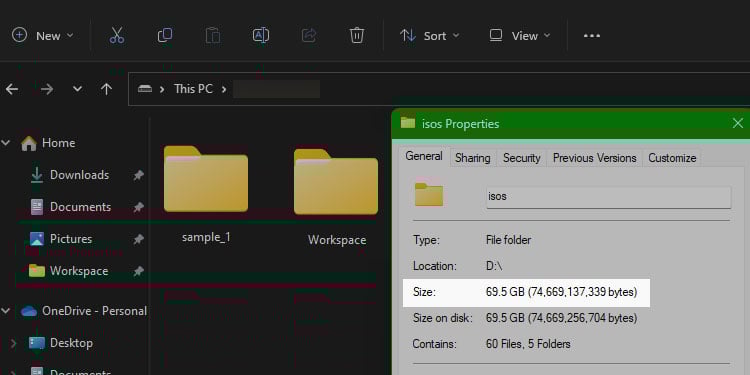
Task: Click the Paste clipboard icon
Action: click(213, 35)
